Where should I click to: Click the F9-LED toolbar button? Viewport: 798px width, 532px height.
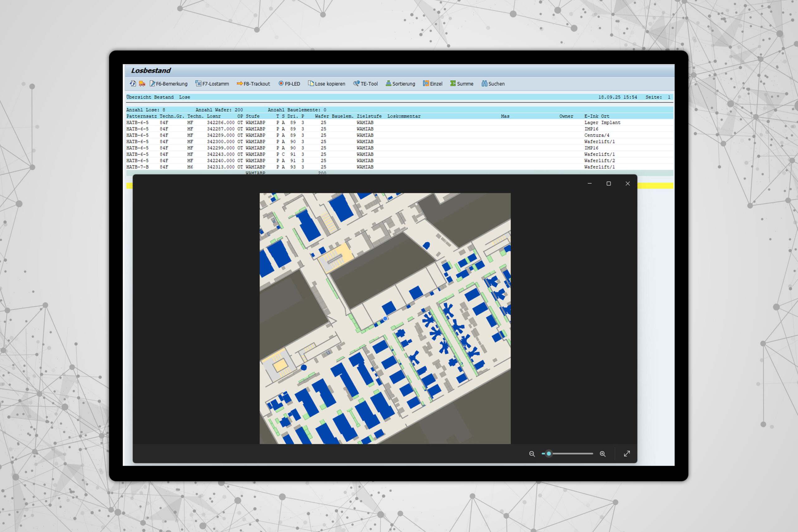point(289,84)
